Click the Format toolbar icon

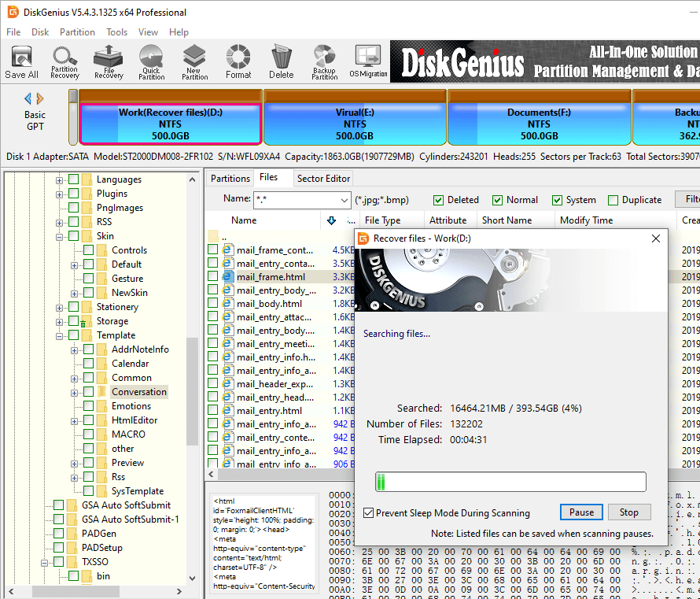pyautogui.click(x=238, y=61)
